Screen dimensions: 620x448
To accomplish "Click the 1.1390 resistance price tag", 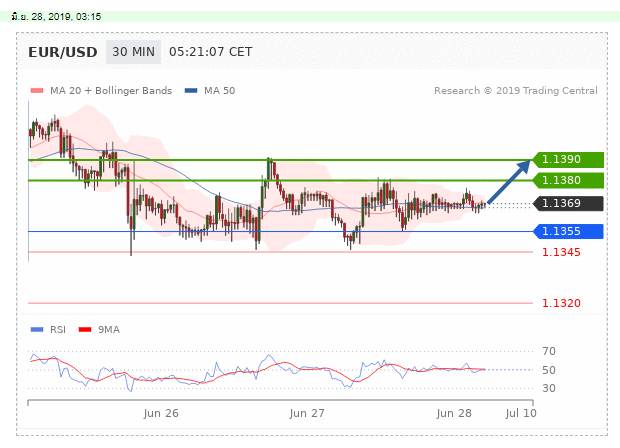I will point(568,159).
